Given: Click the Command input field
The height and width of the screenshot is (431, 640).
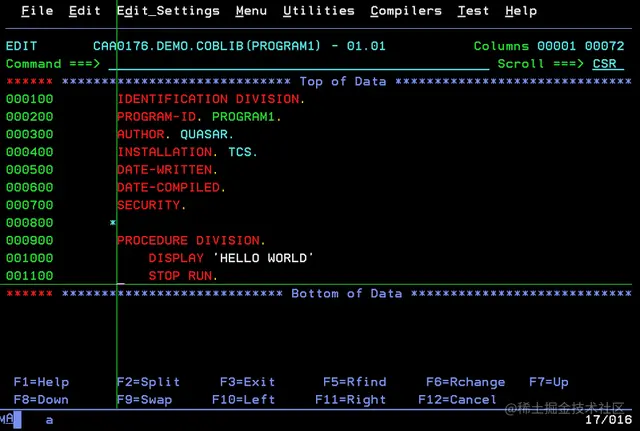Looking at the screenshot, I should point(299,64).
